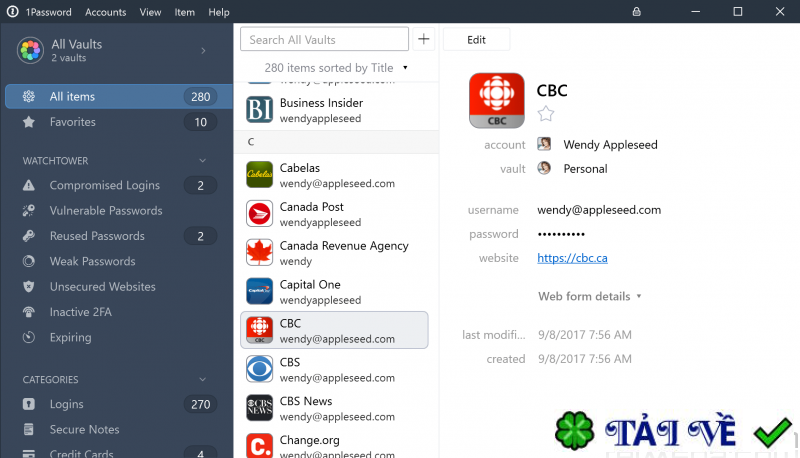Open the sort order dropdown arrow
The height and width of the screenshot is (458, 800).
click(405, 68)
